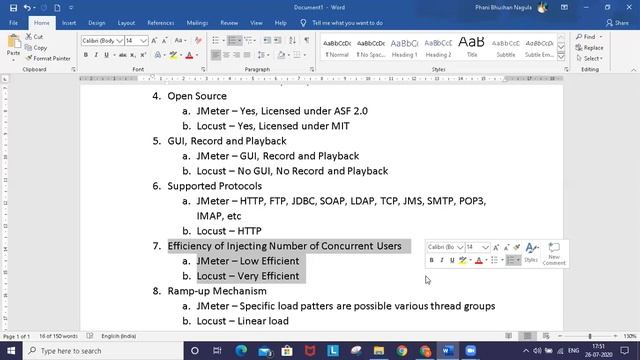Open the Numbering dropdown in ribbon
The image size is (640, 360).
pyautogui.click(x=240, y=40)
